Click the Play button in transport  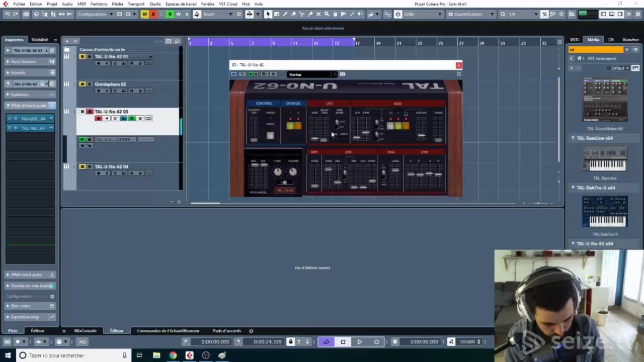pyautogui.click(x=359, y=342)
